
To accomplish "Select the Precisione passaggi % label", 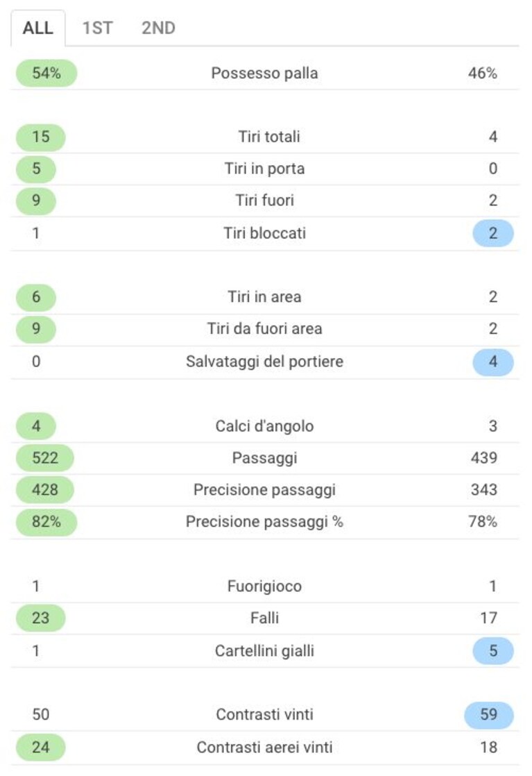I will (264, 522).
